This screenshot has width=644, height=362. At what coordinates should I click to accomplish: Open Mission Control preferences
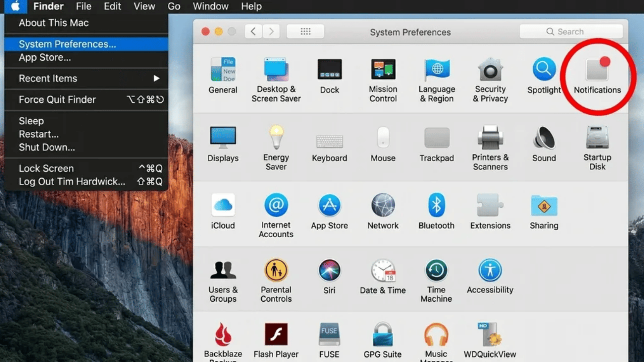click(x=383, y=80)
